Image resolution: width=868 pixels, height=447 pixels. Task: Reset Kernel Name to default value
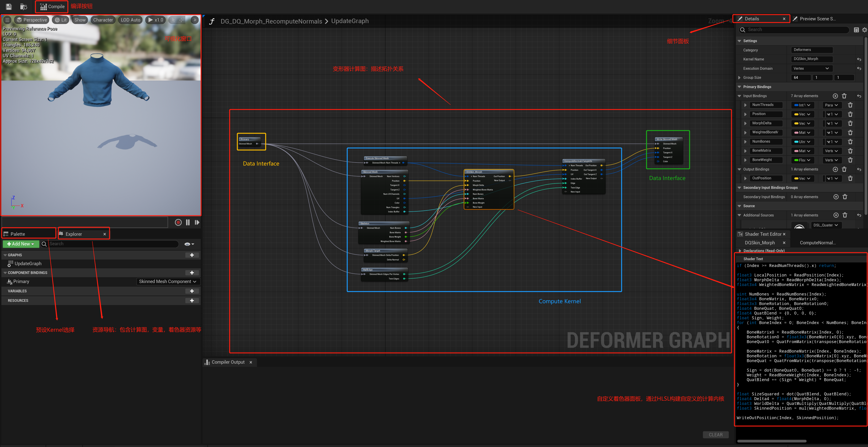pyautogui.click(x=859, y=59)
